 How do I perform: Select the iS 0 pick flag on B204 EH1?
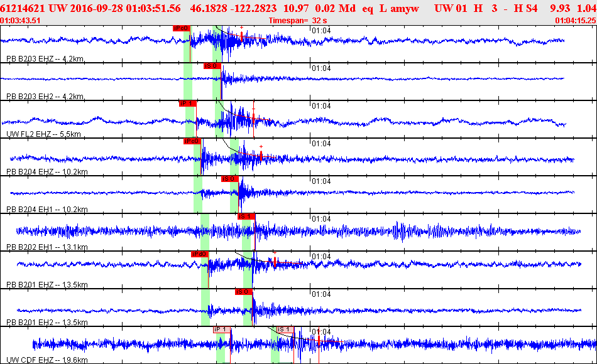point(230,179)
